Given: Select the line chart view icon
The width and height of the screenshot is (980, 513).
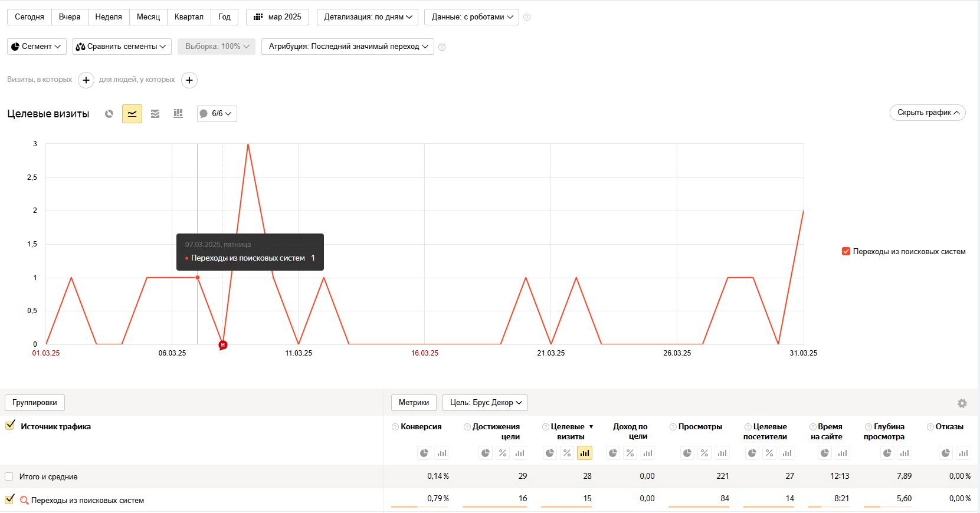Looking at the screenshot, I should point(132,114).
